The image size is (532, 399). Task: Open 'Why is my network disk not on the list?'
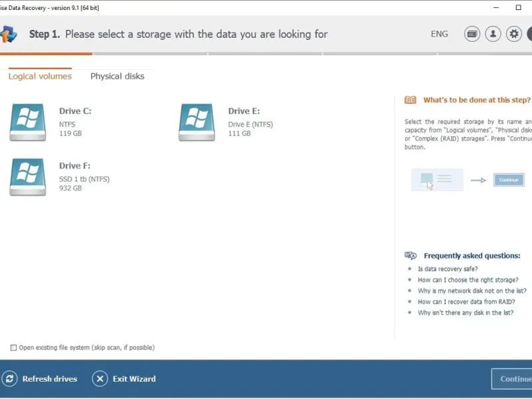click(x=472, y=291)
